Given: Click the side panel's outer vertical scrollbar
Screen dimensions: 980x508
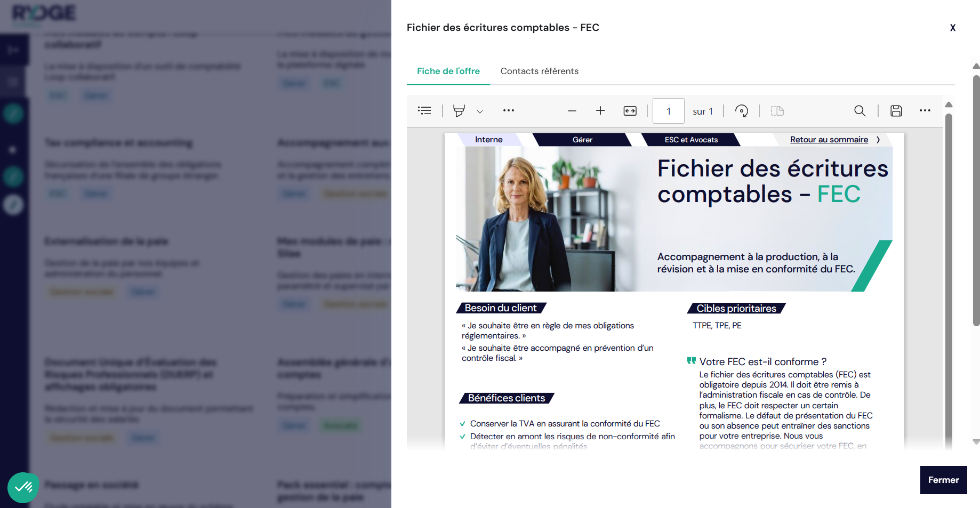Looking at the screenshot, I should 976,200.
